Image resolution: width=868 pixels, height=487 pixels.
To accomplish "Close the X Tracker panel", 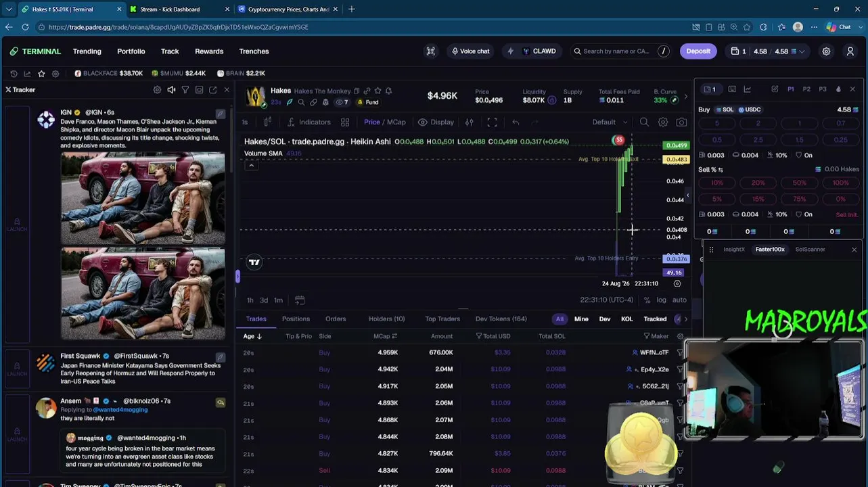I will [x=227, y=90].
